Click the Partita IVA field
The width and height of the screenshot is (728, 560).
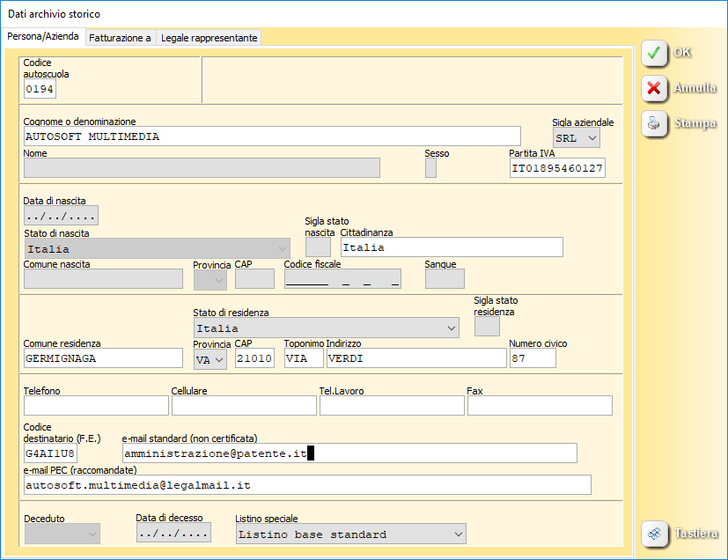click(557, 168)
